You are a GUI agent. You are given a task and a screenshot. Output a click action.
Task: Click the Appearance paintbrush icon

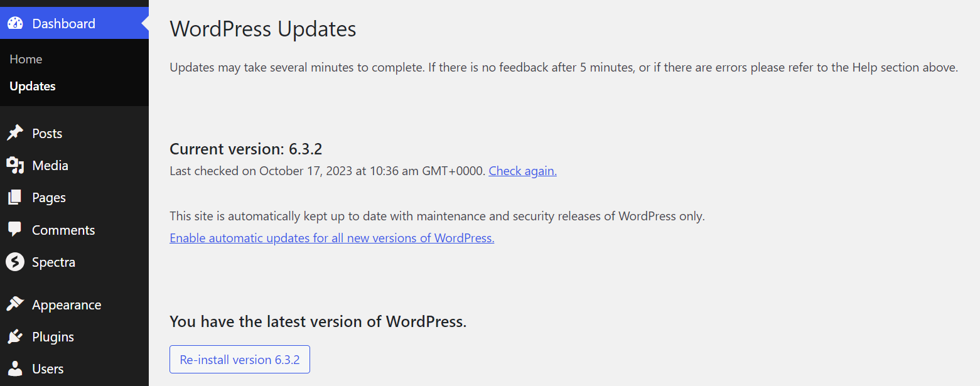point(16,304)
